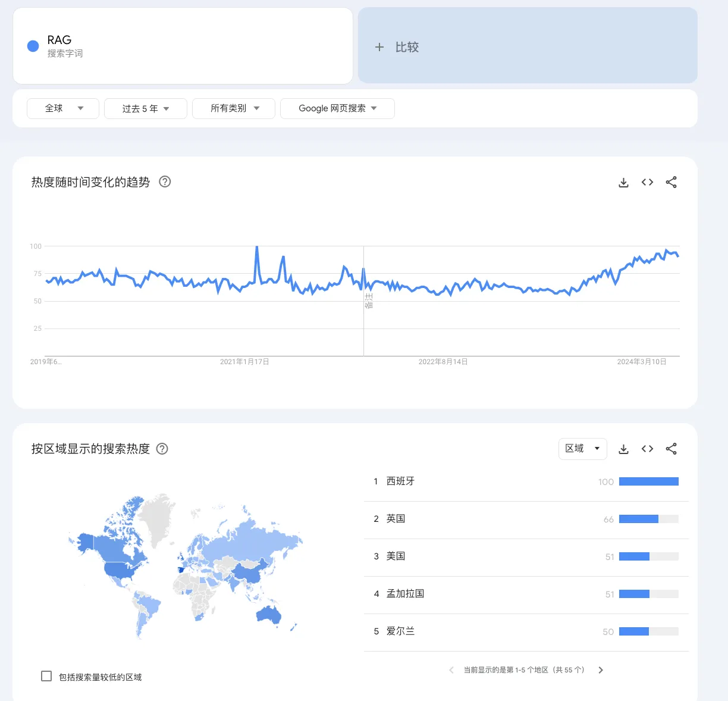Click the blue dot beside the RAG term
The image size is (728, 701).
(x=33, y=46)
